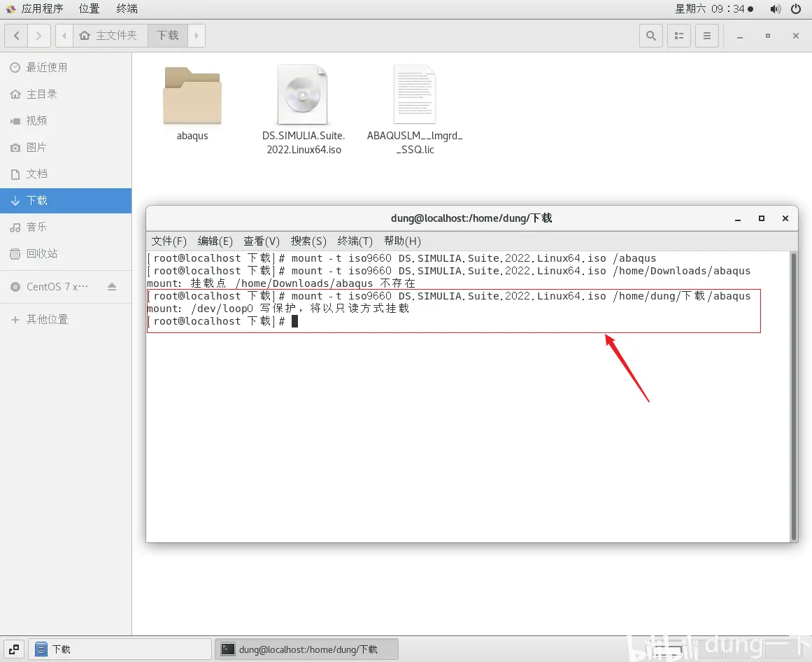
Task: Open 回收站 in sidebar
Action: (x=66, y=254)
